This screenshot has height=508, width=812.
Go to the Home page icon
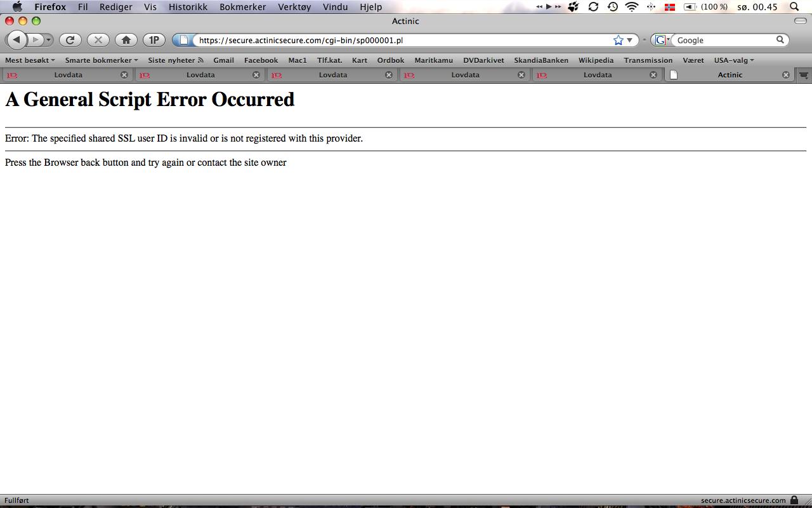(126, 40)
